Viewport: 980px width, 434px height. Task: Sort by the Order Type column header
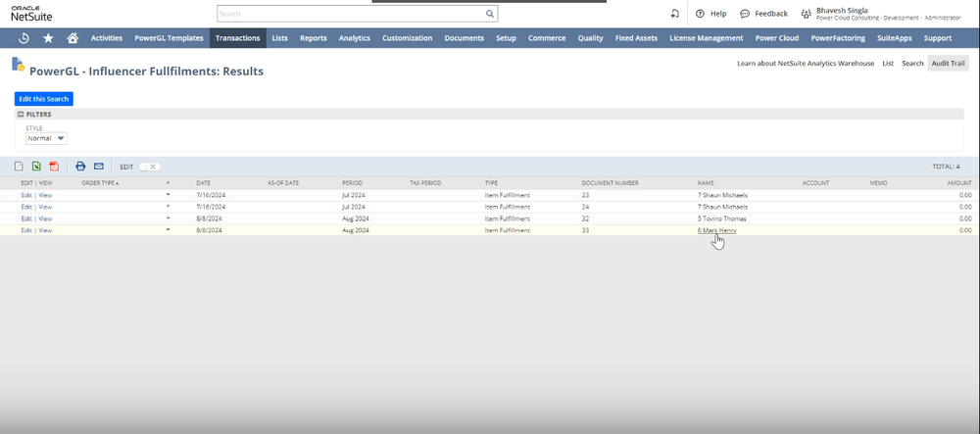pyautogui.click(x=100, y=183)
